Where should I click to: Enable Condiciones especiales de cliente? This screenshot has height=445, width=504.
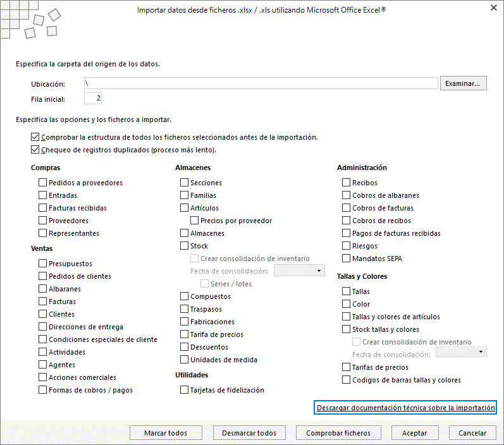[x=42, y=339]
